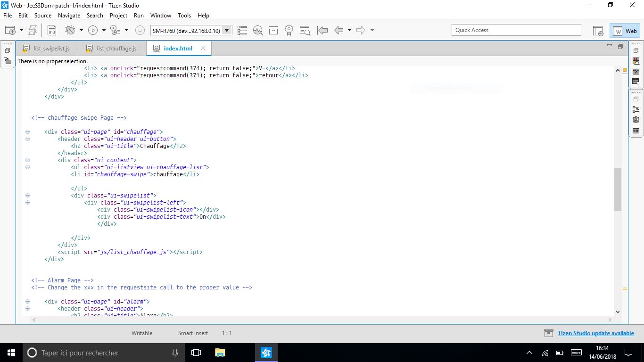Open the Navigate menu
The image size is (644, 362).
69,16
